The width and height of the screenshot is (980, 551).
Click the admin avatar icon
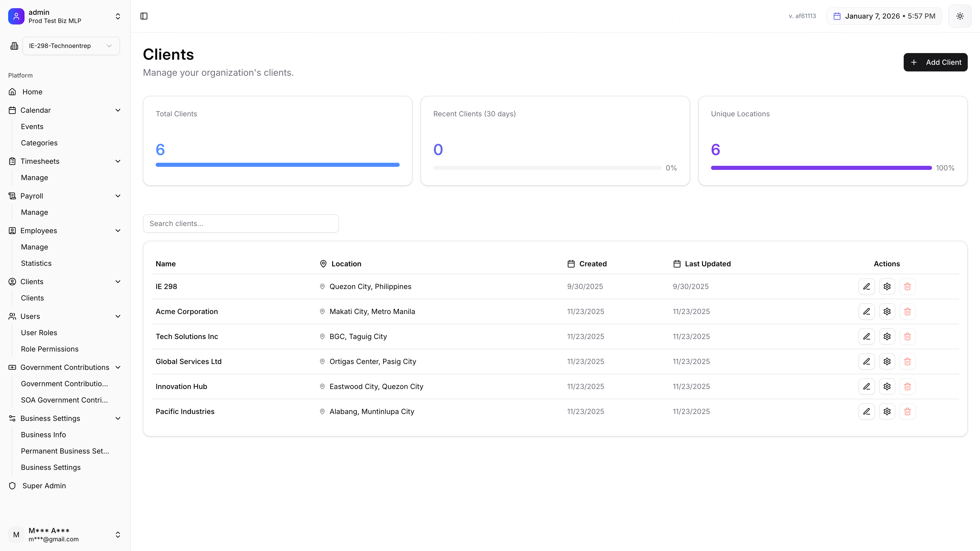(16, 16)
